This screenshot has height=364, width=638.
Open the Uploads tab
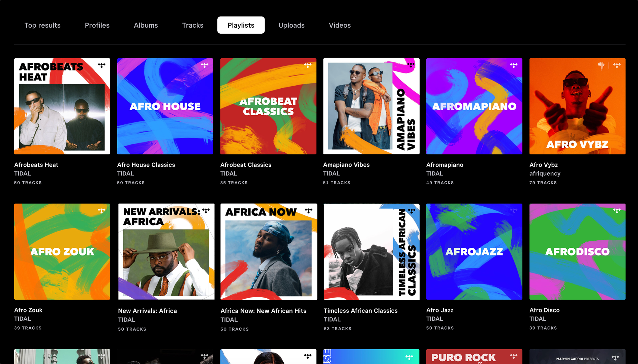(x=292, y=25)
